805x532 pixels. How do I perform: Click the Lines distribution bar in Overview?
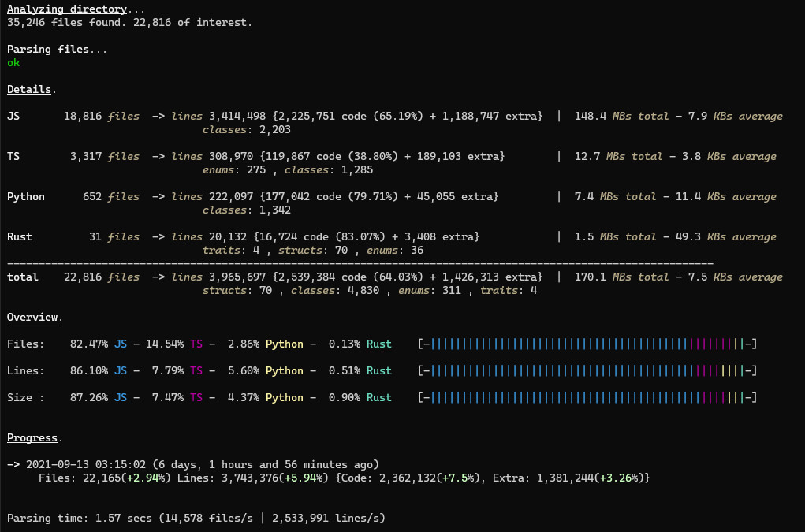tap(587, 371)
